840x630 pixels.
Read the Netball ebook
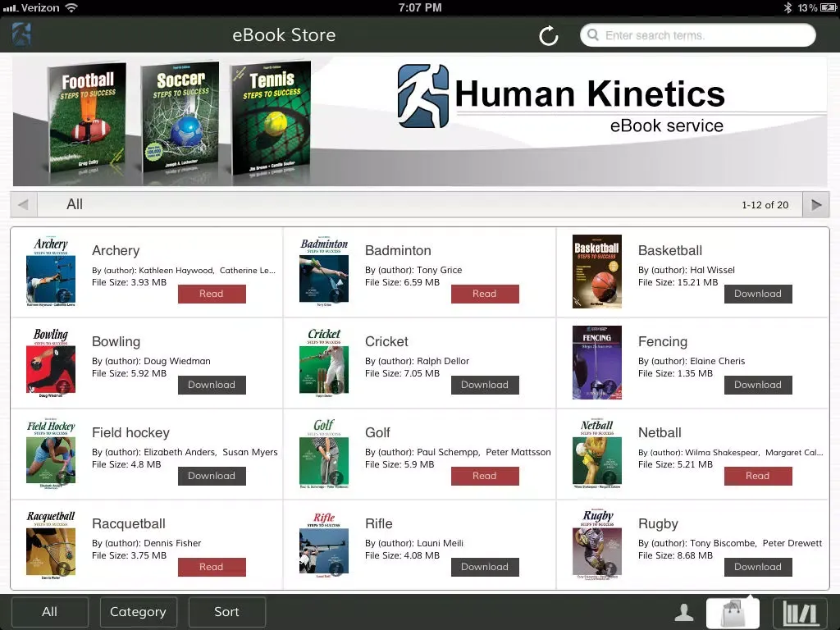[x=758, y=476]
